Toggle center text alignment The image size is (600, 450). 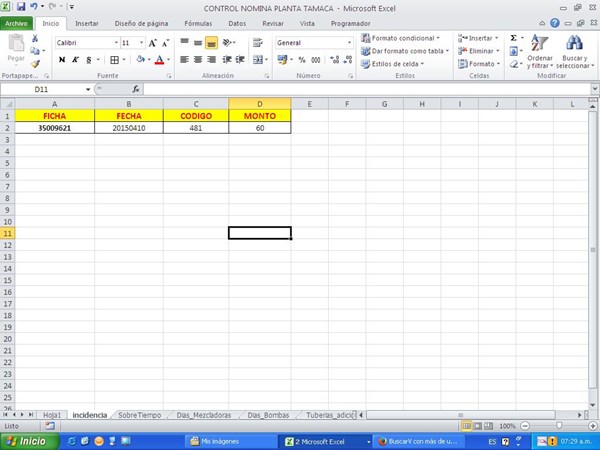pyautogui.click(x=198, y=60)
